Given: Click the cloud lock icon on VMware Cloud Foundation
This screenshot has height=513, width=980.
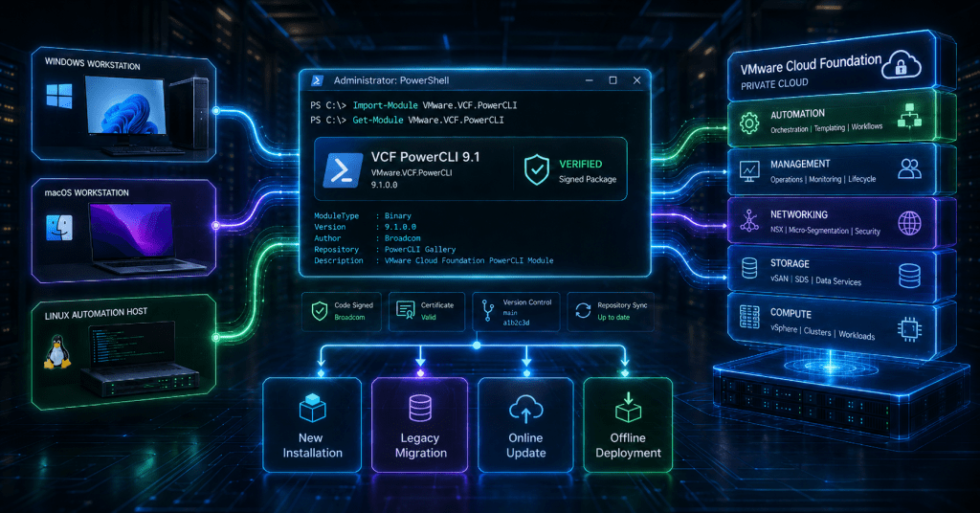Looking at the screenshot, I should point(902,64).
